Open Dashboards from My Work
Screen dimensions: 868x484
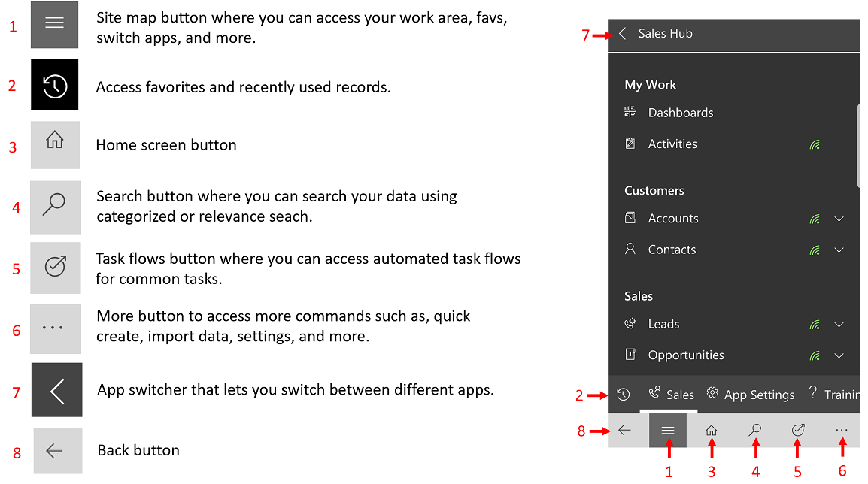click(x=681, y=113)
